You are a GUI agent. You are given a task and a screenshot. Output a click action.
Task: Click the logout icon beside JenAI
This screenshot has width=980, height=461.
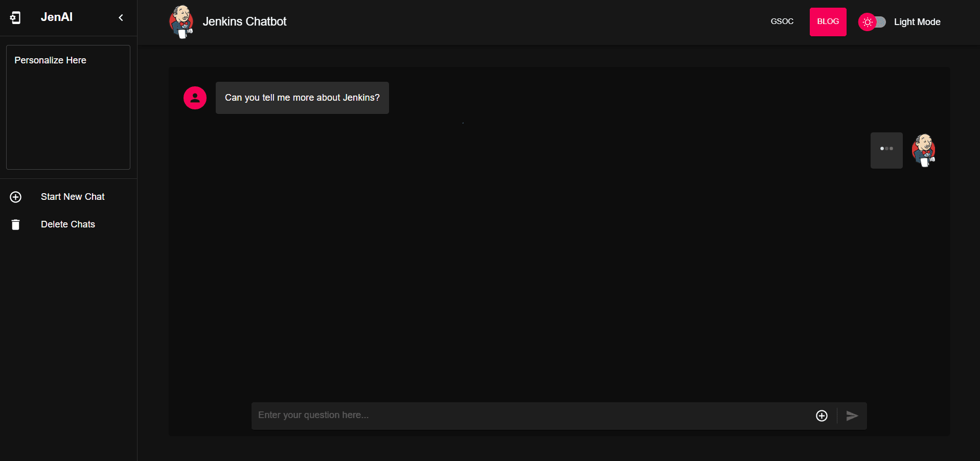[15, 18]
